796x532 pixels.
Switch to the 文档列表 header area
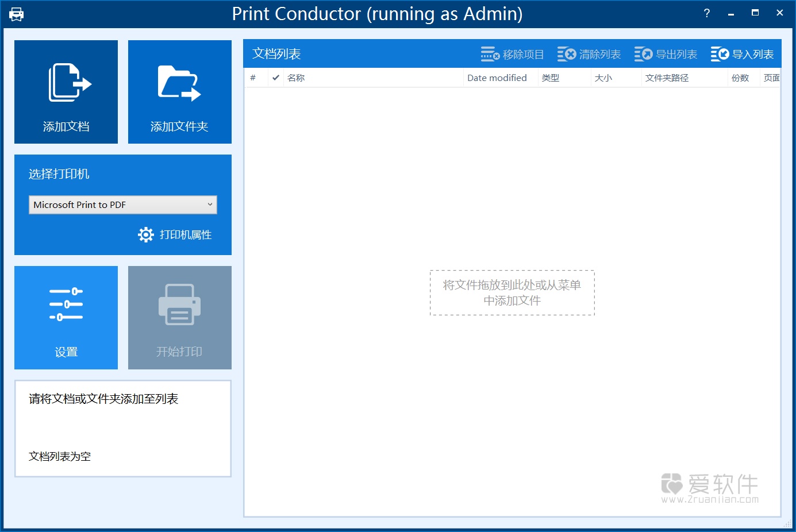[x=276, y=53]
